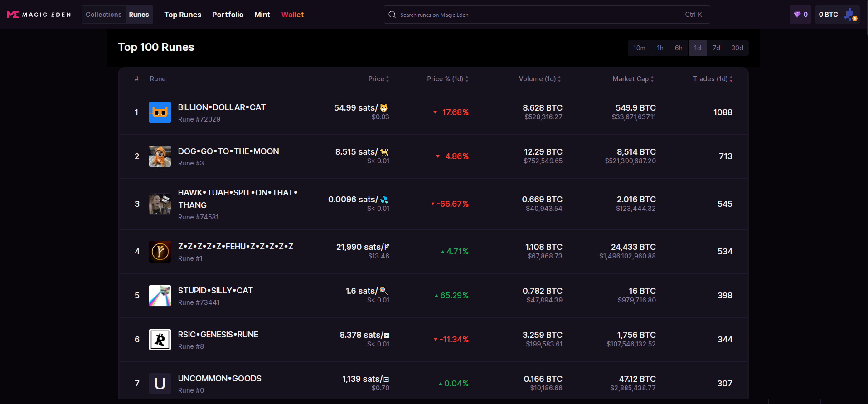The height and width of the screenshot is (404, 868).
Task: Click the 65.29% price change value
Action: point(451,296)
